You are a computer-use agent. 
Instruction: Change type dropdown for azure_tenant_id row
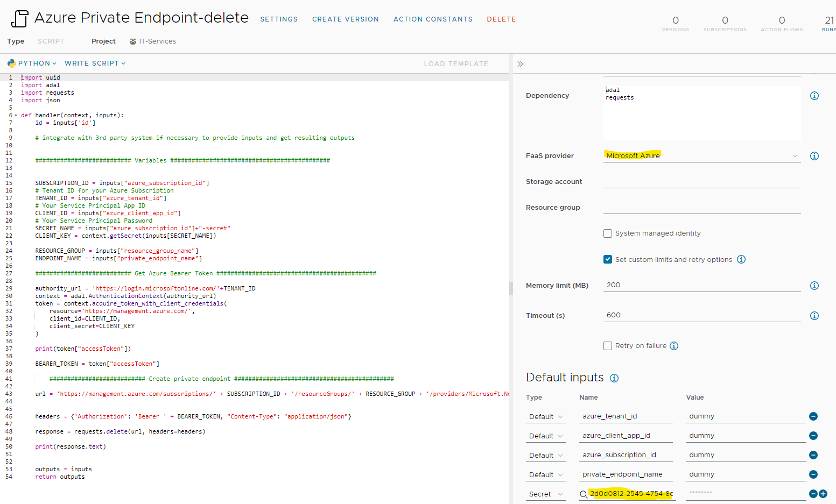click(x=546, y=417)
